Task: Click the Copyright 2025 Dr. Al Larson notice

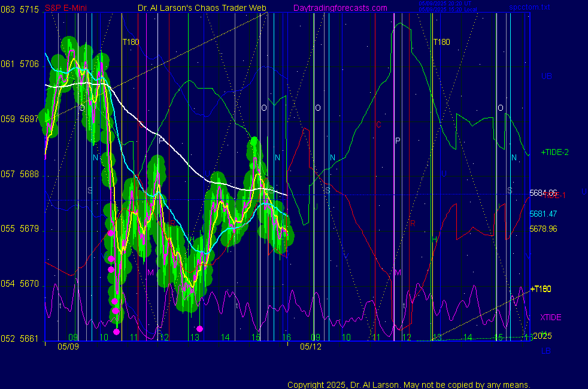Action: pos(409,385)
